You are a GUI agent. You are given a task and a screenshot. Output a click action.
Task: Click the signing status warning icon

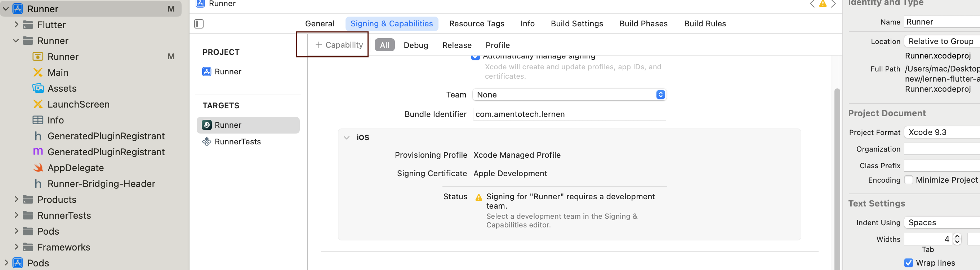click(478, 197)
